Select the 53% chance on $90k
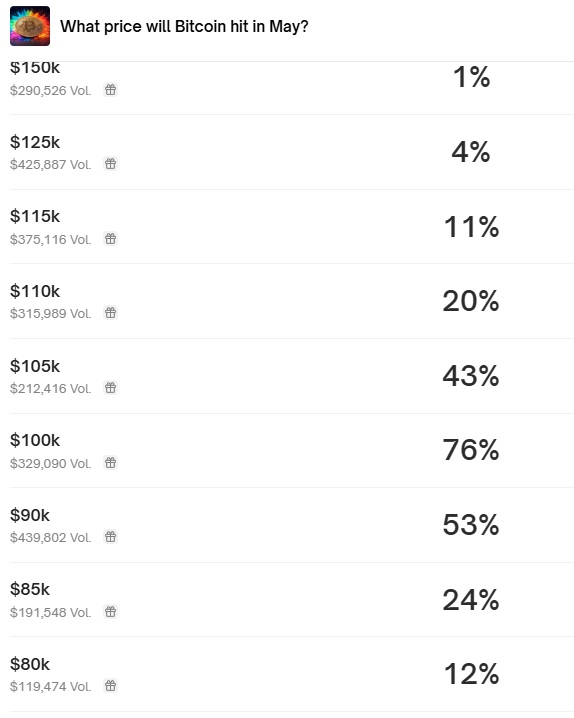 coord(471,525)
